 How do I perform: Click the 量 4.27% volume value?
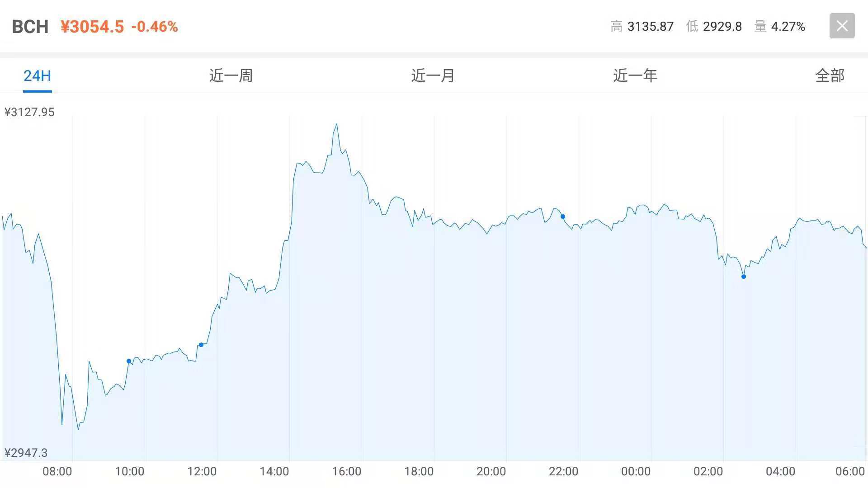click(780, 27)
